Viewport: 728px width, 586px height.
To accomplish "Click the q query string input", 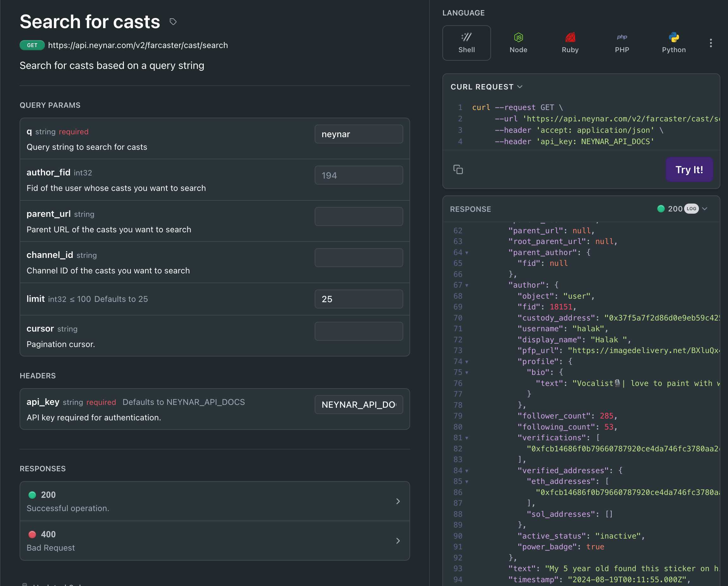I will [358, 134].
